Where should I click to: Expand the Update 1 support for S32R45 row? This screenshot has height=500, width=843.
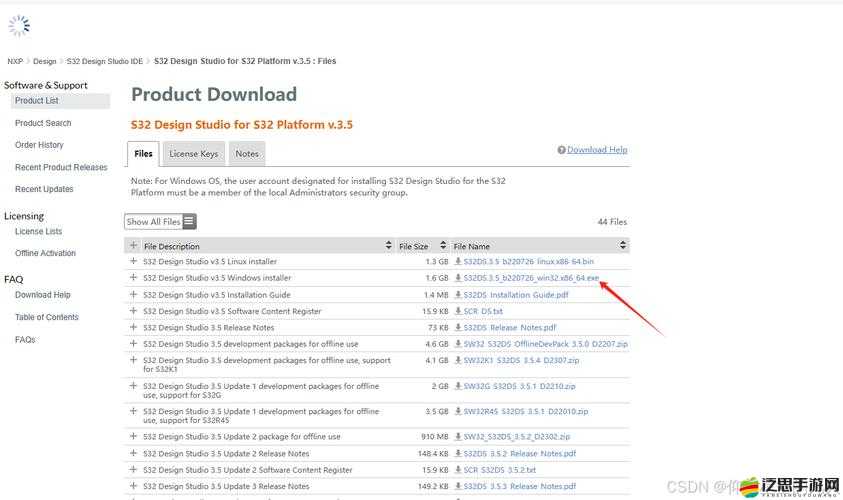[x=133, y=411]
